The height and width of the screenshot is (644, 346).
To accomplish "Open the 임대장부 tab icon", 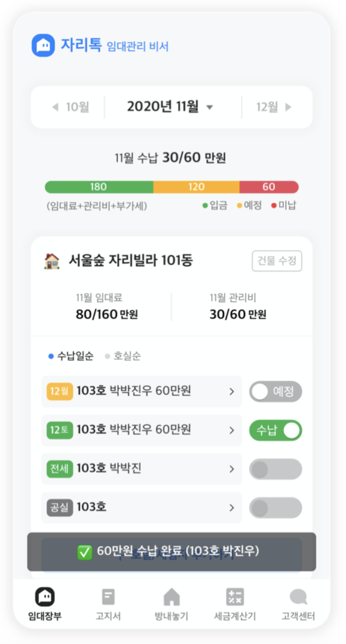I will coord(45,596).
